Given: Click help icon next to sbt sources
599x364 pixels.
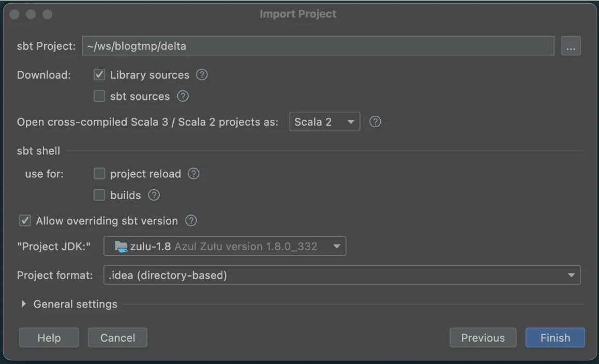Looking at the screenshot, I should [x=183, y=96].
